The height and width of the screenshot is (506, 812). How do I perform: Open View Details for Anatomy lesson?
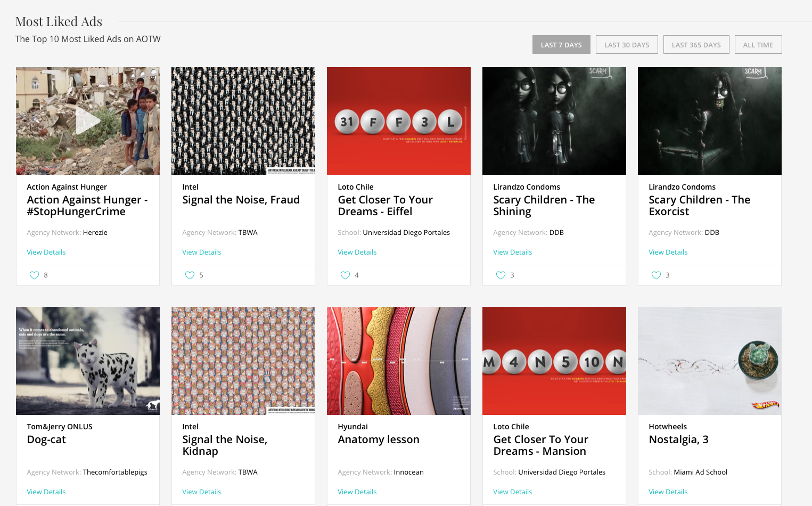(x=357, y=492)
